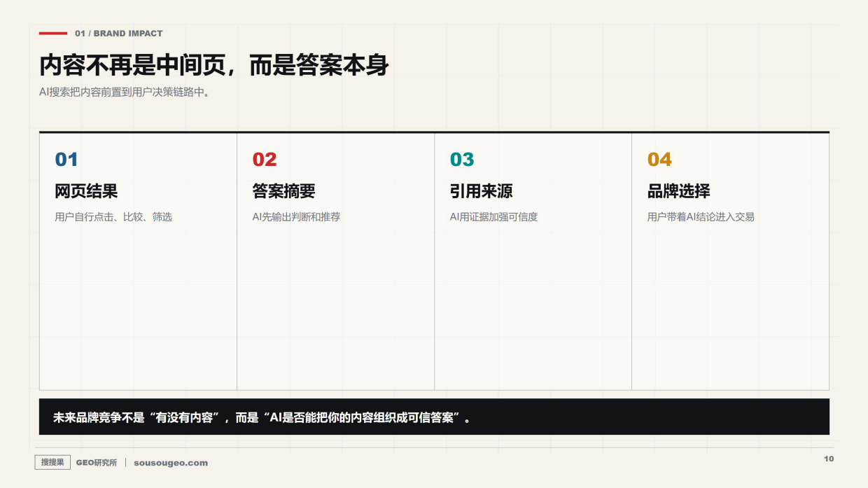
Task: Select the heading 网页结果
Action: [86, 191]
